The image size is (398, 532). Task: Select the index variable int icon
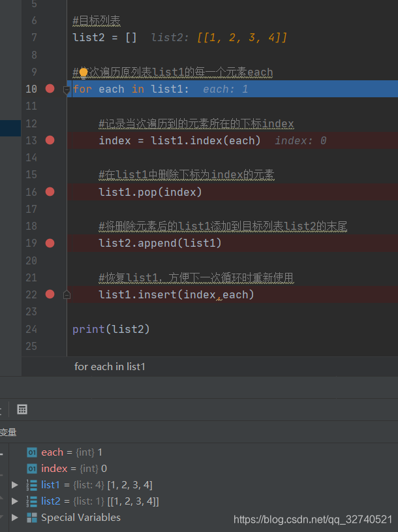(x=32, y=469)
